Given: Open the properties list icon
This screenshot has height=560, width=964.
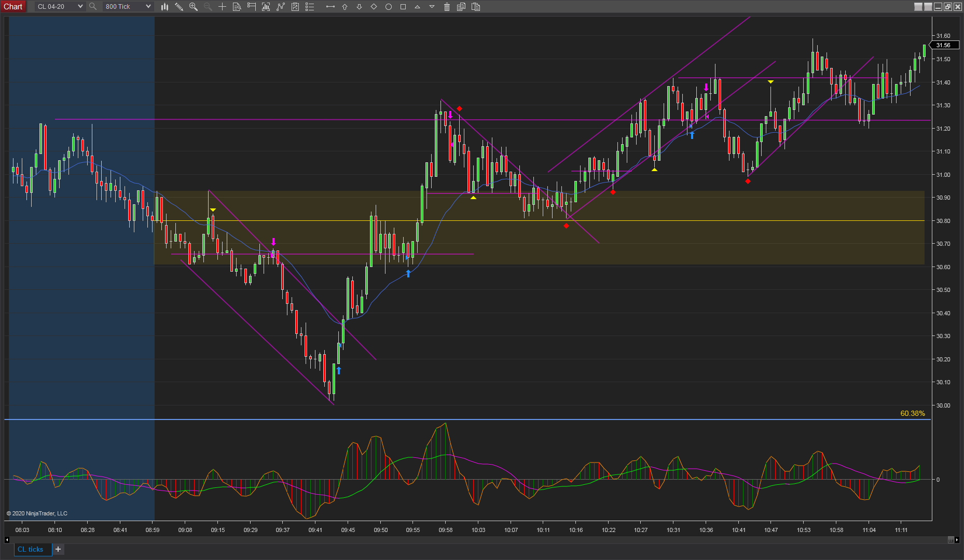Looking at the screenshot, I should [310, 7].
